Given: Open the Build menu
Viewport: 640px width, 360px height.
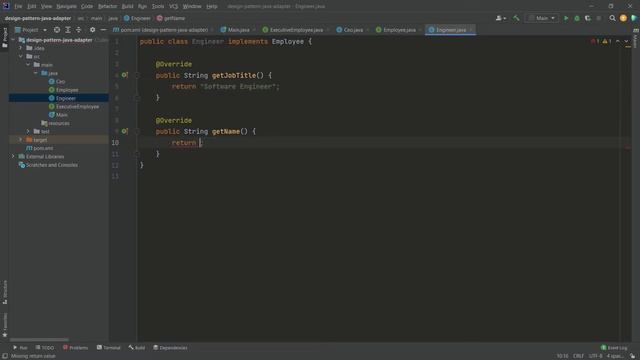Looking at the screenshot, I should [x=127, y=6].
